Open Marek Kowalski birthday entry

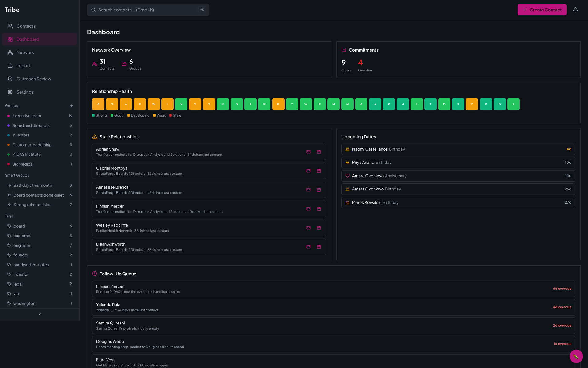tap(458, 203)
